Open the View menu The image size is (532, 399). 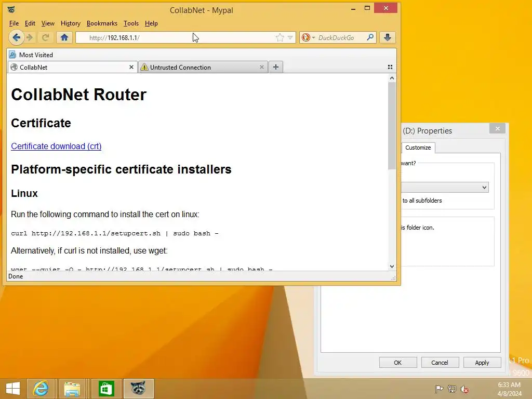(48, 23)
